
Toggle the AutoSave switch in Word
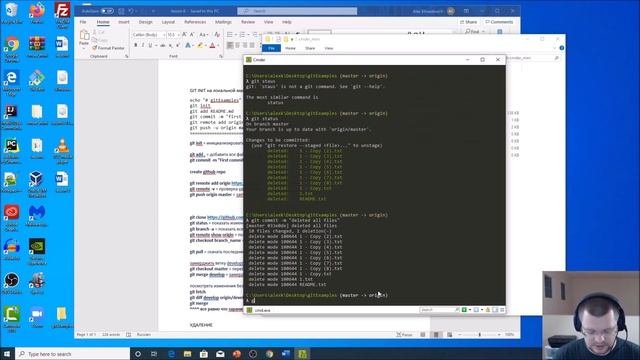(107, 11)
